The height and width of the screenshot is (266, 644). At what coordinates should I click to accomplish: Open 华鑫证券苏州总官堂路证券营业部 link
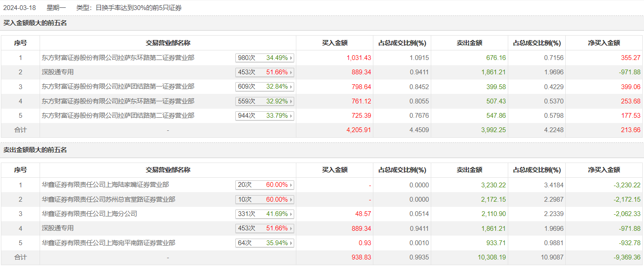108,199
